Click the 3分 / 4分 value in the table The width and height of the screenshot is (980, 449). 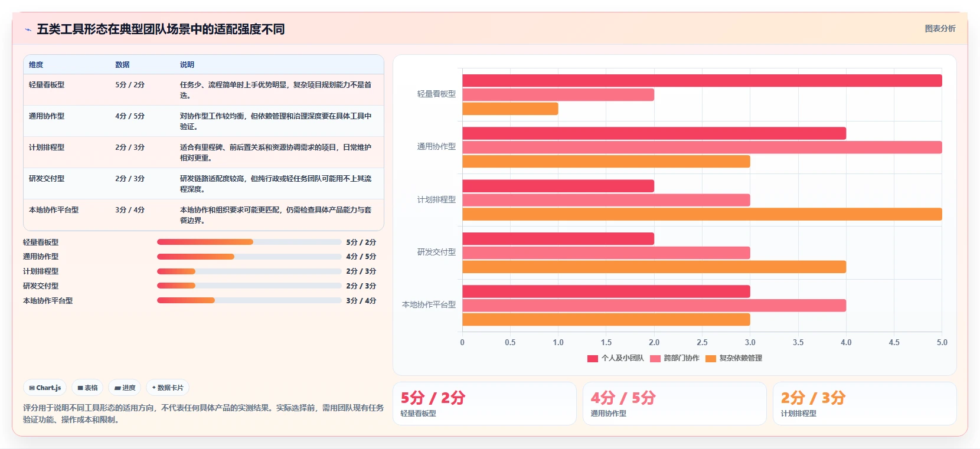pos(130,210)
